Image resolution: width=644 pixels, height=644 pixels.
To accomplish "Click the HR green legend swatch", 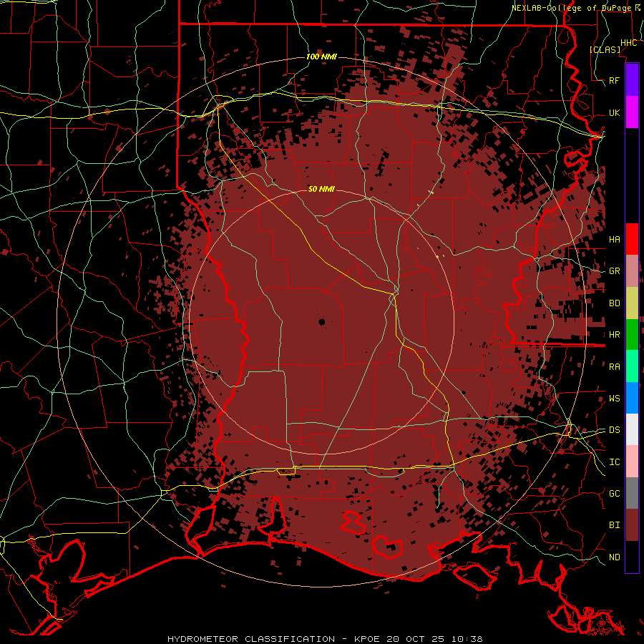I will coord(632,335).
